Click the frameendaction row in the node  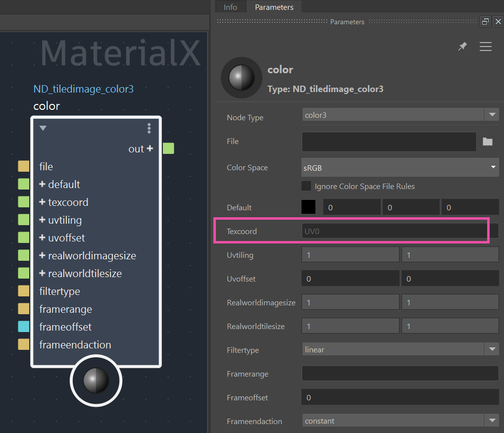pyautogui.click(x=75, y=344)
